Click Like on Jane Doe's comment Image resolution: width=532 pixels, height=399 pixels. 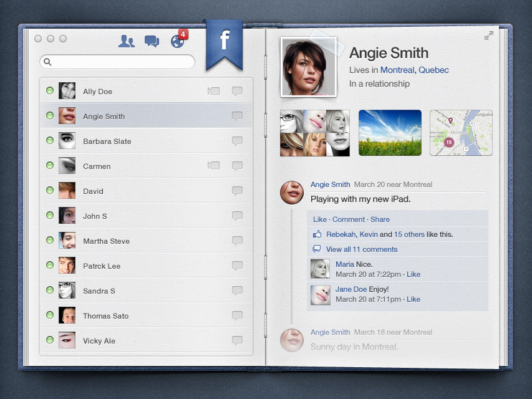click(x=414, y=299)
